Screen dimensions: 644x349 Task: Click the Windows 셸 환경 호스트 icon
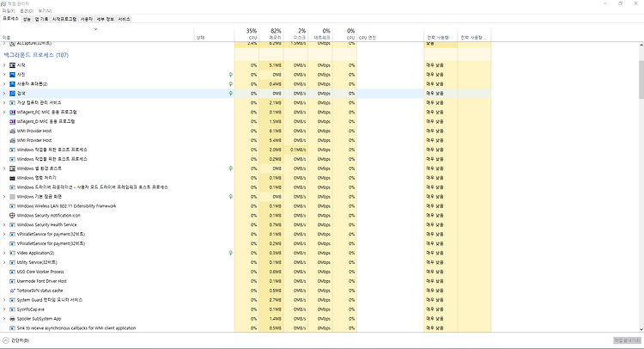(12, 168)
